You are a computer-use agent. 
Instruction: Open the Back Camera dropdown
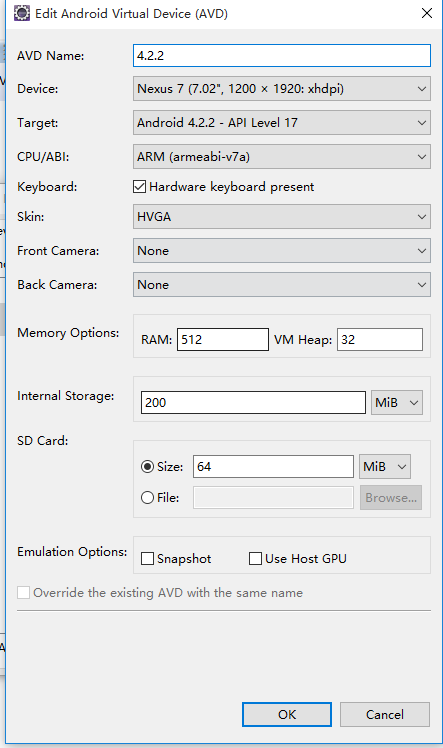click(282, 285)
